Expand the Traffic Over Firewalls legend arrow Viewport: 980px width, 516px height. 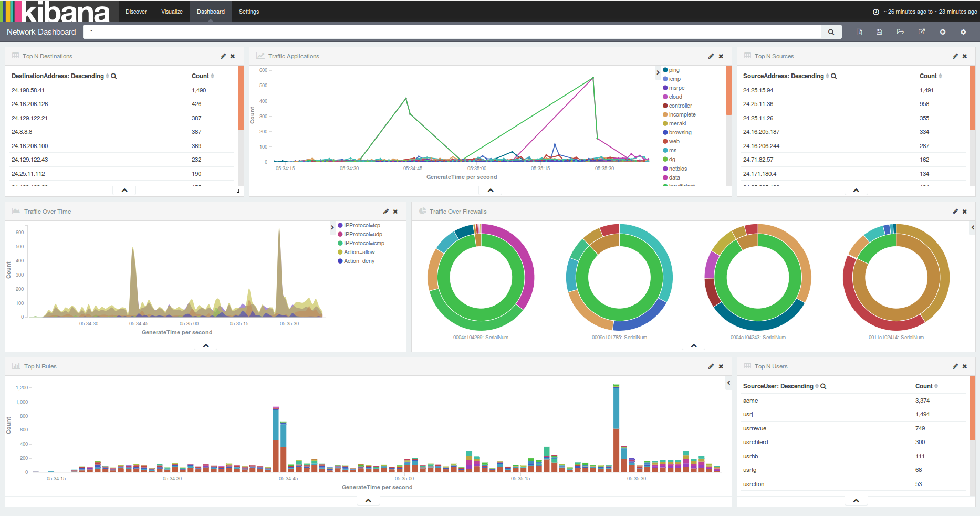[x=973, y=228]
